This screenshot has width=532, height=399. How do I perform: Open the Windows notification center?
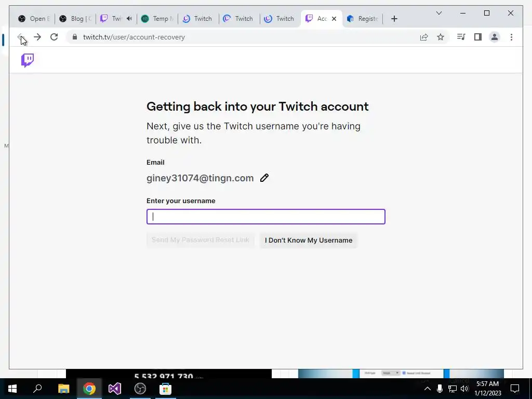pyautogui.click(x=515, y=389)
